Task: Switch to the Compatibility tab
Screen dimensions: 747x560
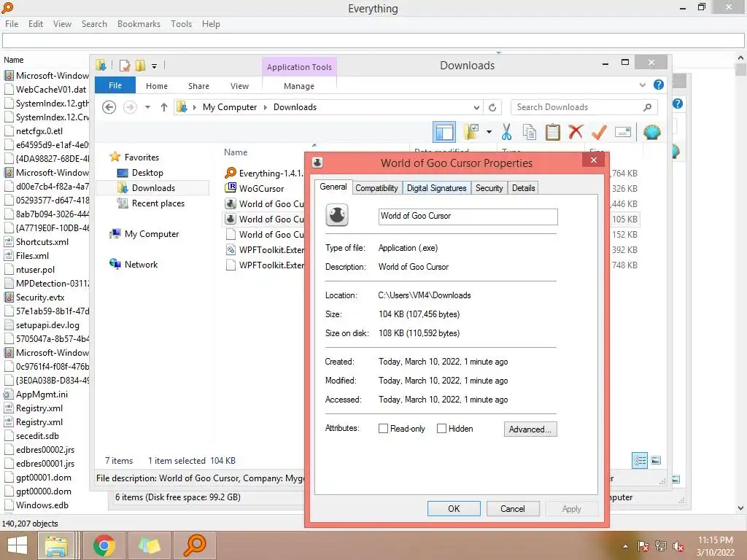Action: click(x=376, y=188)
